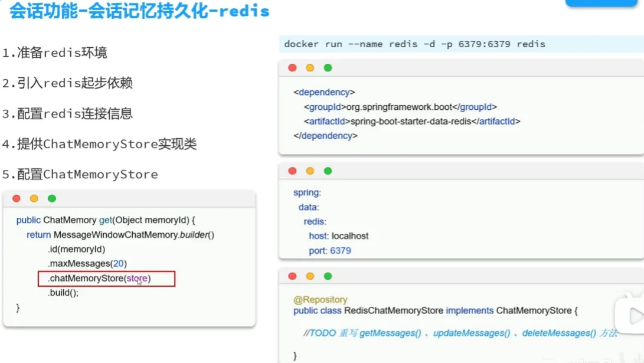This screenshot has height=363, width=644.
Task: Click the yellow dot on the RedisChatMemoryStore window
Action: (310, 276)
